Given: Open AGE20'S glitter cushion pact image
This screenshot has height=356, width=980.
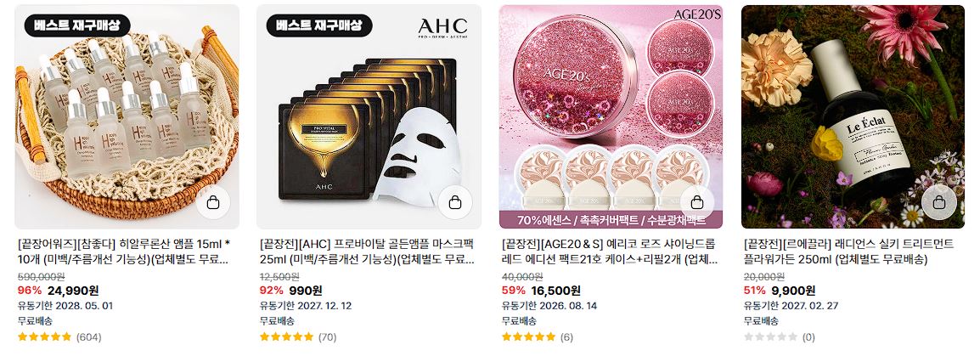Looking at the screenshot, I should click(x=611, y=116).
